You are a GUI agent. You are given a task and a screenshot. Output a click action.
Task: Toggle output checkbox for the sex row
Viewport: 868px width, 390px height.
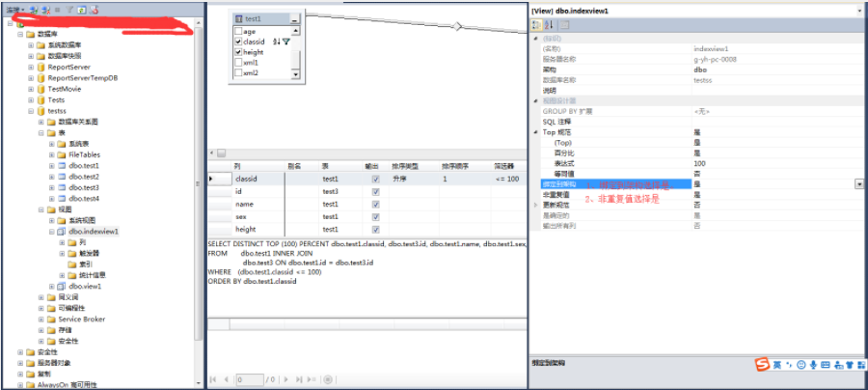376,216
